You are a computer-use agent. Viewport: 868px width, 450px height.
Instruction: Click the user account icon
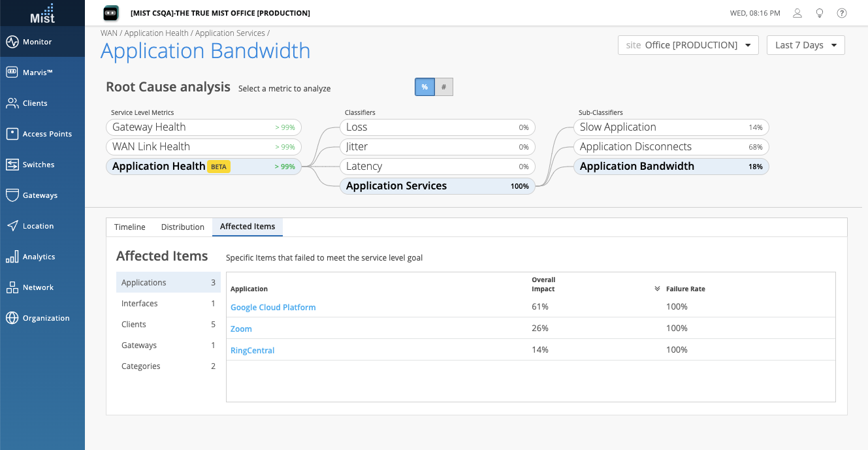tap(797, 13)
